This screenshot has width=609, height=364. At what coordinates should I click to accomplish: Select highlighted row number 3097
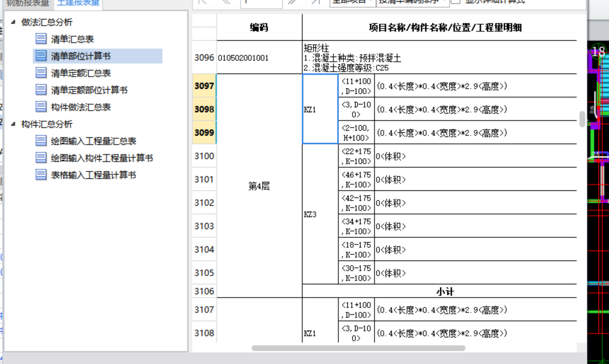tap(204, 86)
